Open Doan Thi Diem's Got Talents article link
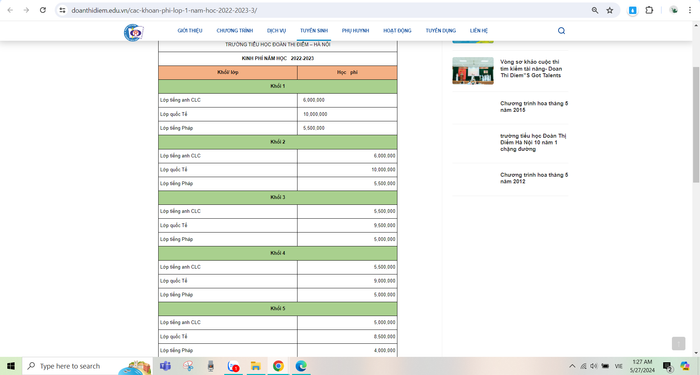700x375 pixels. pyautogui.click(x=531, y=69)
